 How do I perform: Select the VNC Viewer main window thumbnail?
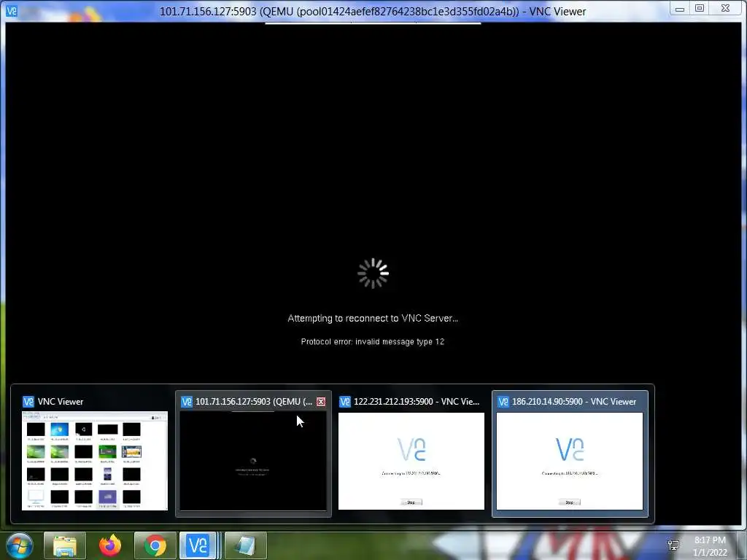pos(95,461)
